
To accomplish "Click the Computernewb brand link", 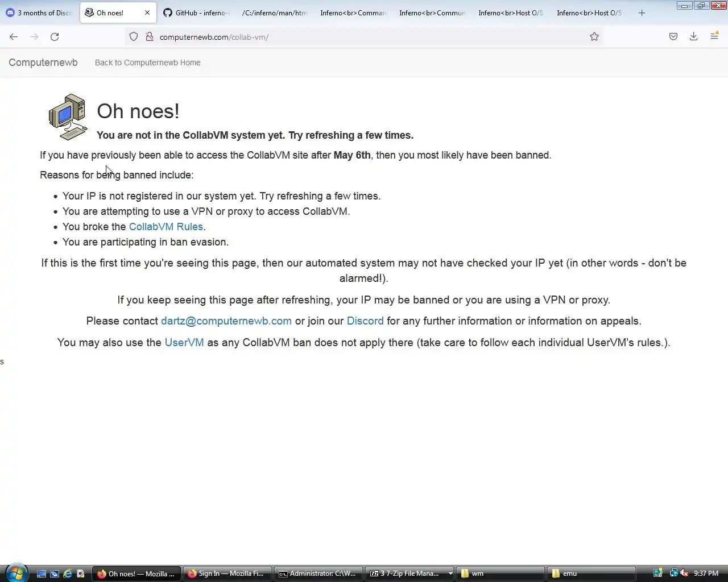I will [x=43, y=63].
